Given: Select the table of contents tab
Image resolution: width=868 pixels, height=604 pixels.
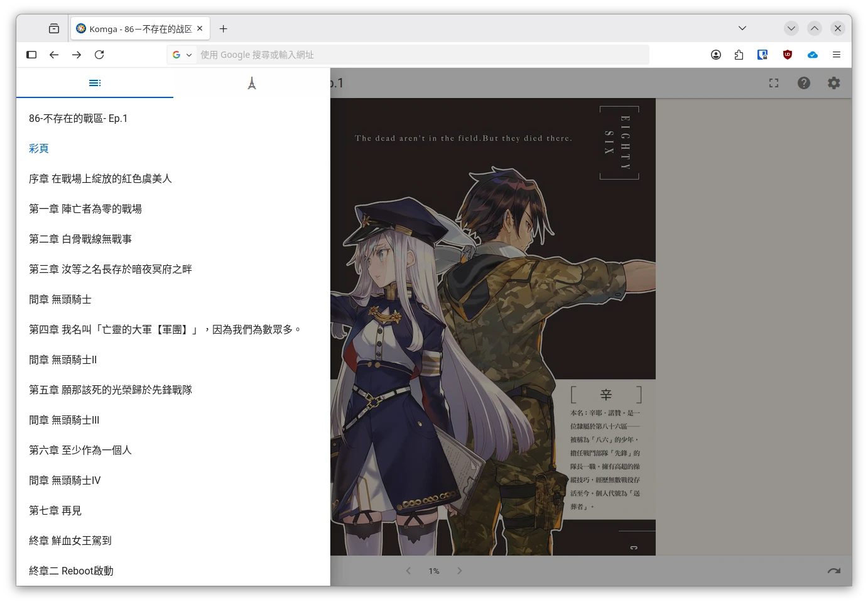Looking at the screenshot, I should click(x=95, y=83).
